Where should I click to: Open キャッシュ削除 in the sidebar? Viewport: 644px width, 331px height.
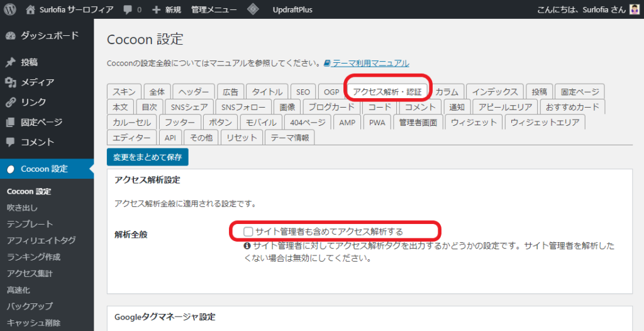tap(34, 323)
